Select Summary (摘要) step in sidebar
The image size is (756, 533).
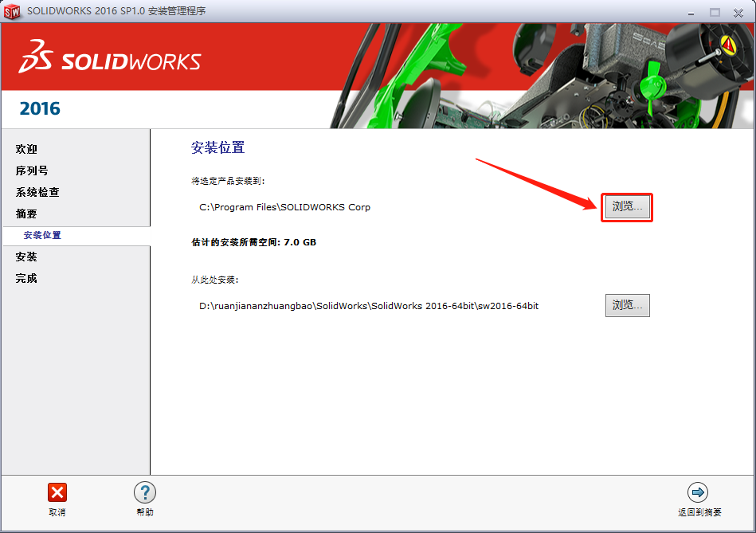pyautogui.click(x=26, y=214)
